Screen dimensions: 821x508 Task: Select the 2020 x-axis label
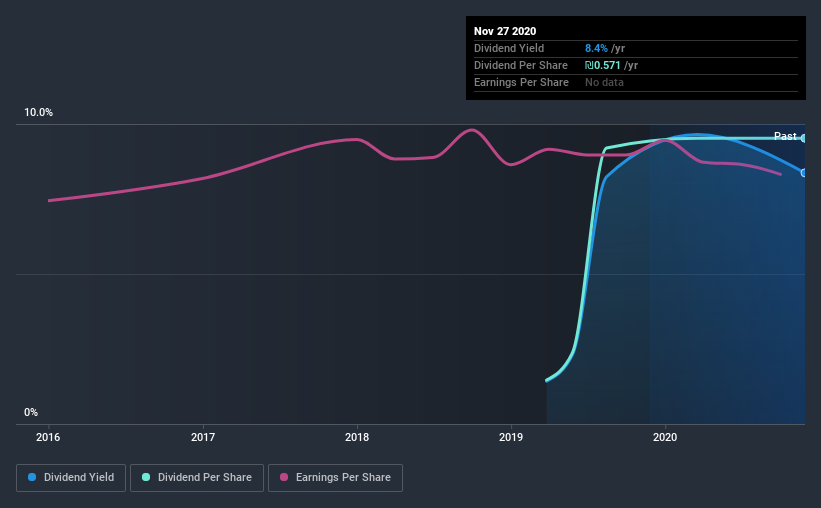point(665,437)
